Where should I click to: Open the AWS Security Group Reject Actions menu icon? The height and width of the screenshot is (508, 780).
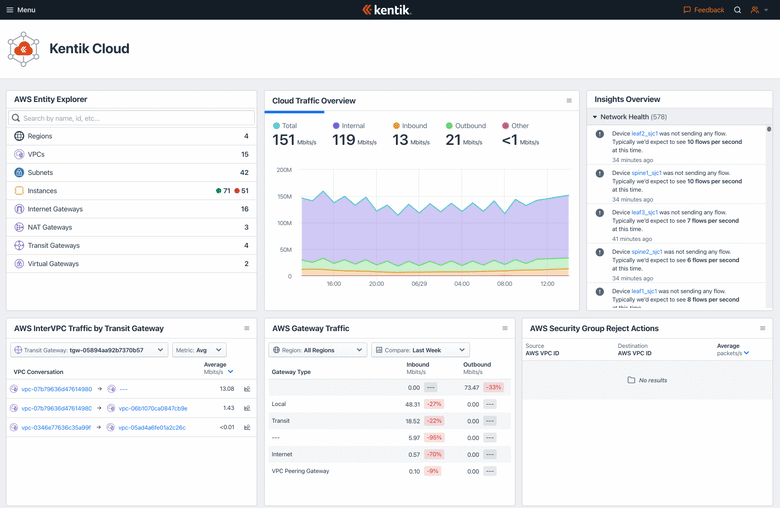762,328
